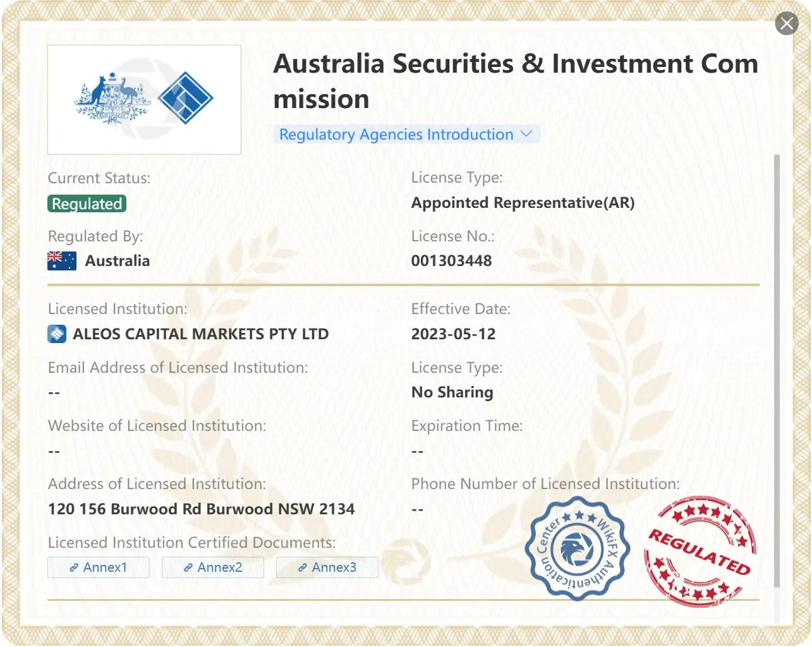Click the Website of Licensed Institution label
The image size is (812, 647).
pos(157,426)
